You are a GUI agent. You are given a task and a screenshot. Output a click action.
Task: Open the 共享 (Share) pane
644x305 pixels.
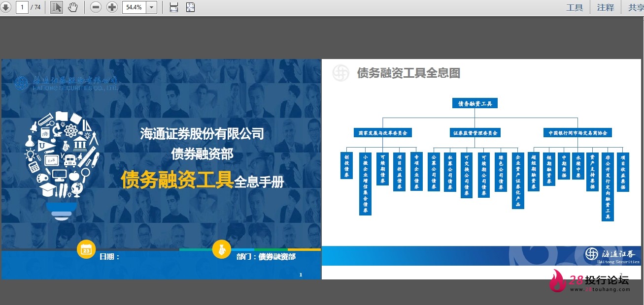pos(636,7)
